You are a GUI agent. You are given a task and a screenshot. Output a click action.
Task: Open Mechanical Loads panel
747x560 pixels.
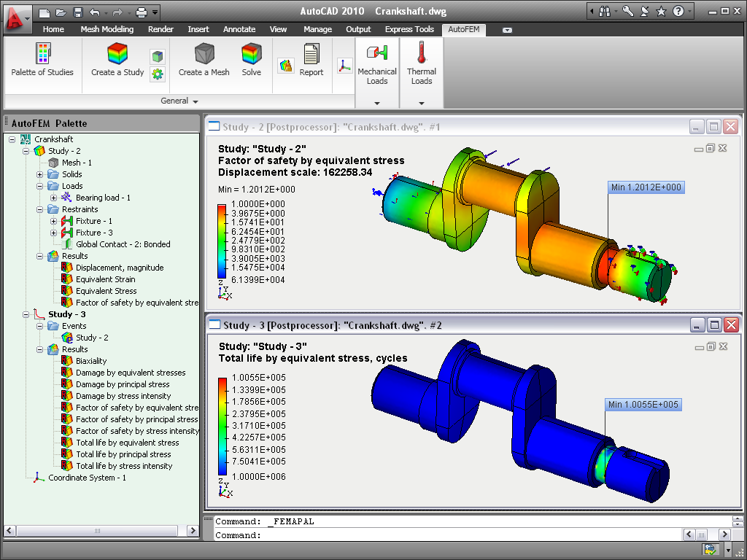(377, 64)
